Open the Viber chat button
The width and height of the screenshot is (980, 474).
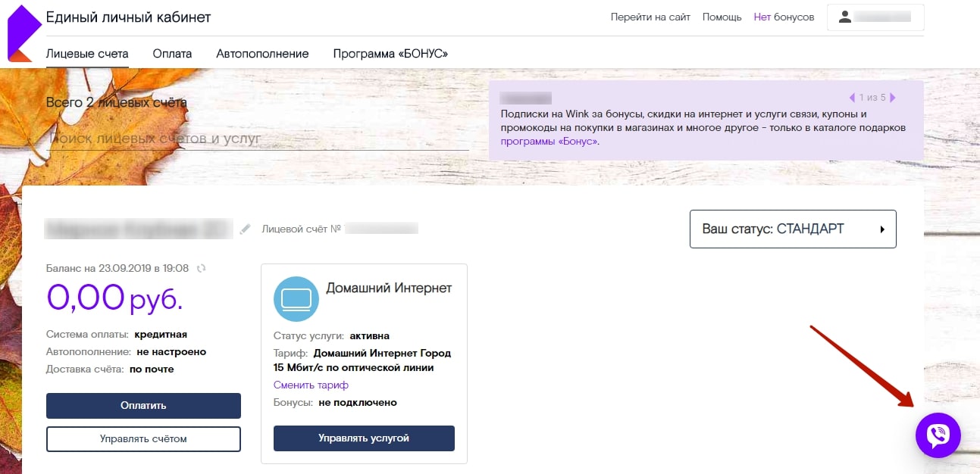coord(938,435)
